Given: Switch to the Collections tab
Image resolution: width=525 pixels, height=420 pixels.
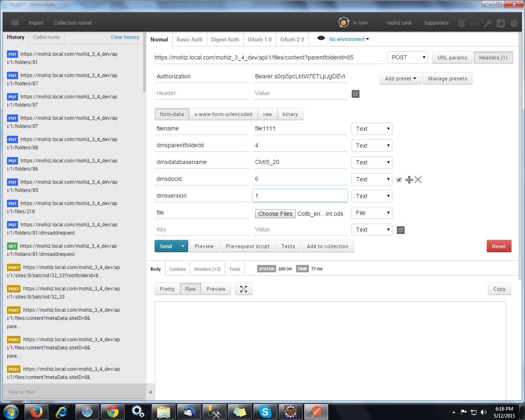Looking at the screenshot, I should coord(46,37).
